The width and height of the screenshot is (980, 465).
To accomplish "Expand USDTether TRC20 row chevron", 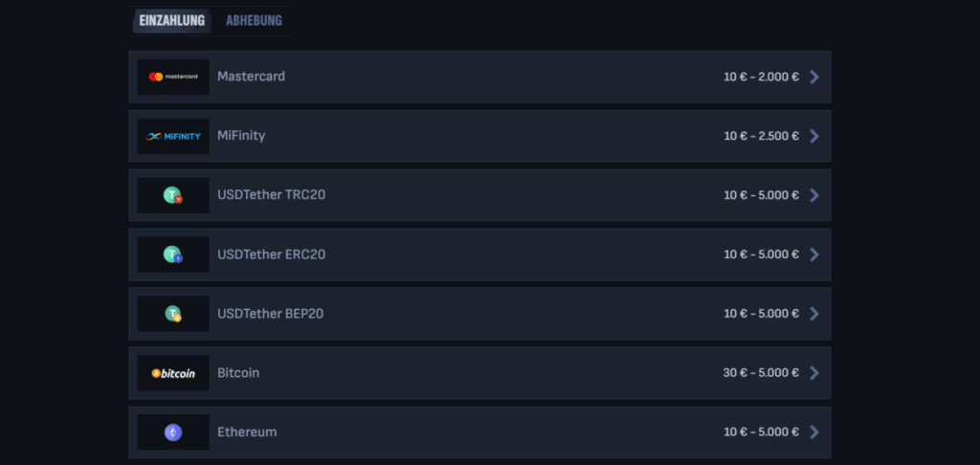I will (814, 195).
